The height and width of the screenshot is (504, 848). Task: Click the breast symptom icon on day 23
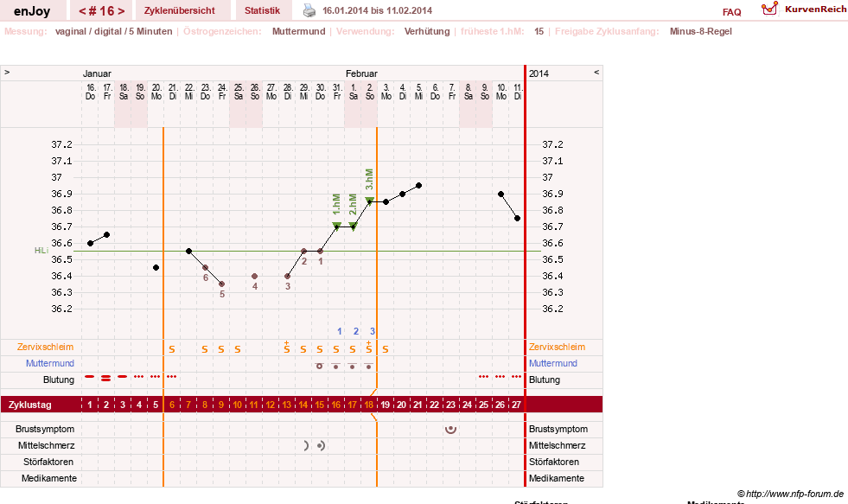click(450, 430)
